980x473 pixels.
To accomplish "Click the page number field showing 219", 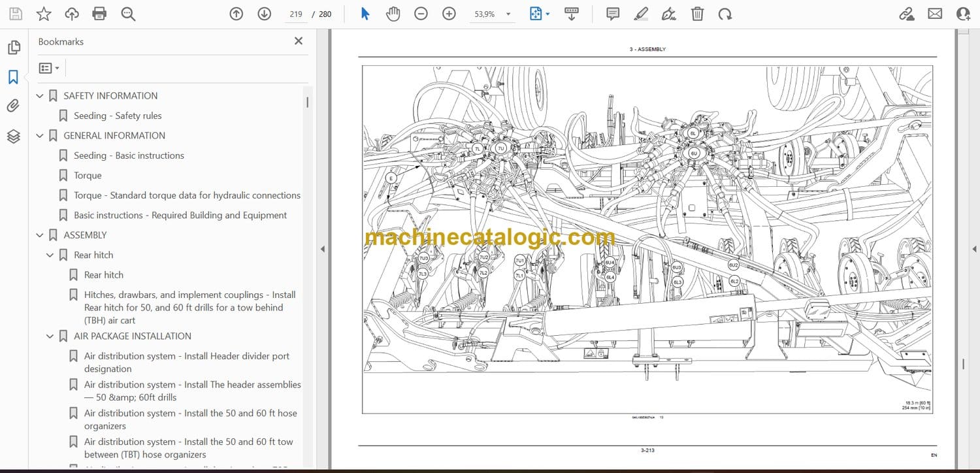I will coord(296,14).
